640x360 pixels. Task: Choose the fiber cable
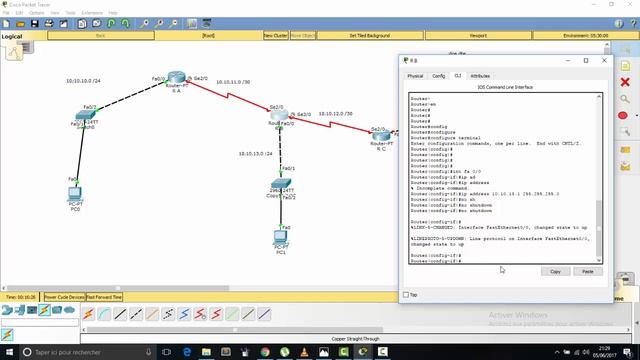(152, 314)
